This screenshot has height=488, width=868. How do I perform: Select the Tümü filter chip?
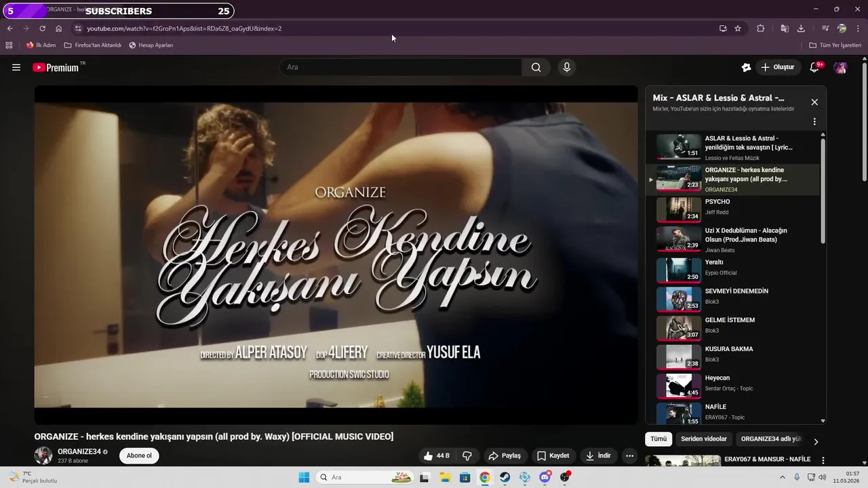coord(658,439)
